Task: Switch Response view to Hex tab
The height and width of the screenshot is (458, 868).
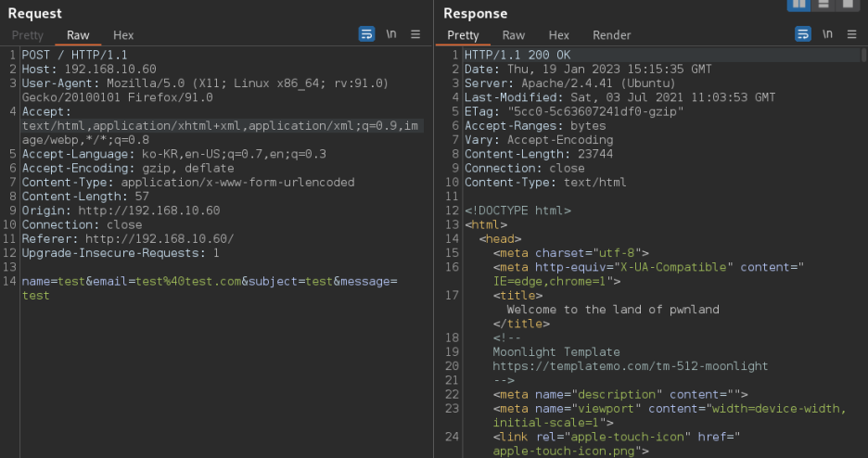Action: tap(558, 35)
